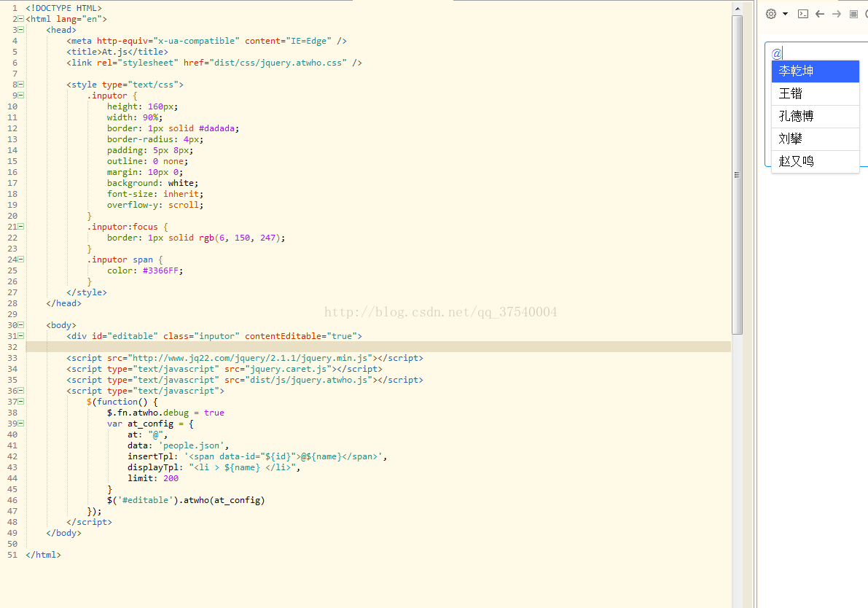Viewport: 868px width, 608px height.
Task: Choose 孔德博 in the mention dropdown
Action: [x=815, y=117]
